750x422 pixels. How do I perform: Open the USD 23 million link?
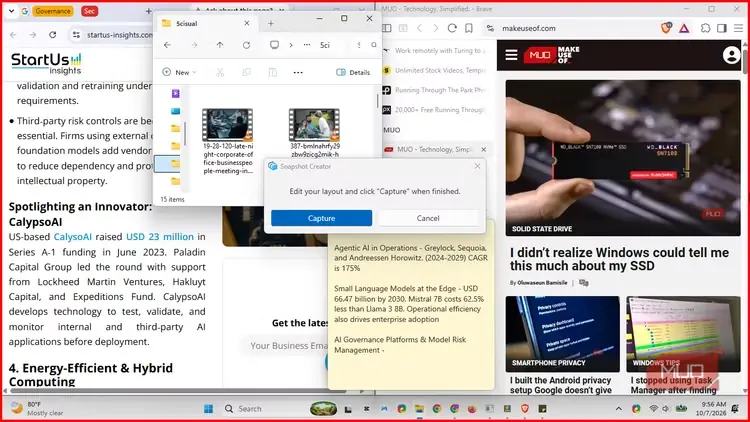[160, 237]
